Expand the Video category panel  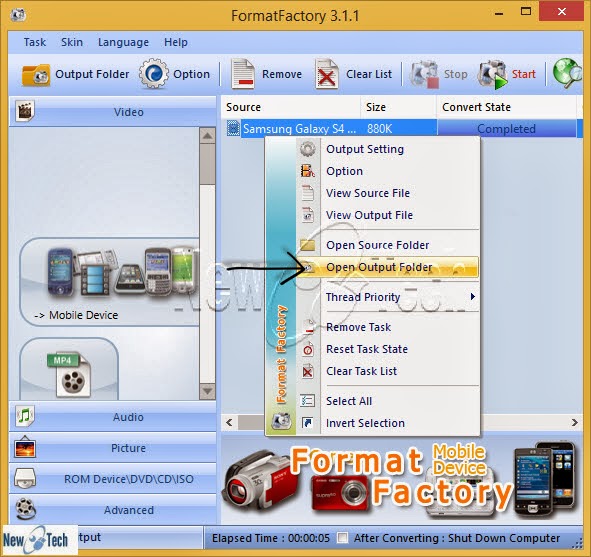[x=112, y=112]
